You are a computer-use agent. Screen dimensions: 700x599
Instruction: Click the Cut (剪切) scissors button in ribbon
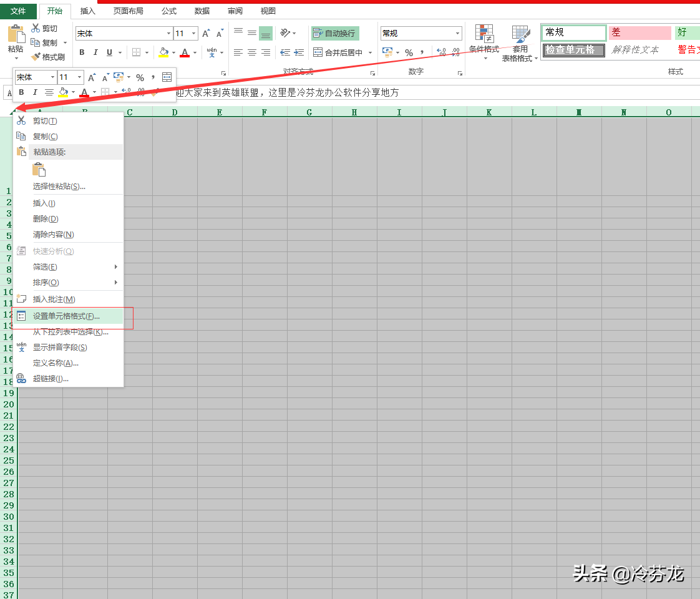[44, 28]
